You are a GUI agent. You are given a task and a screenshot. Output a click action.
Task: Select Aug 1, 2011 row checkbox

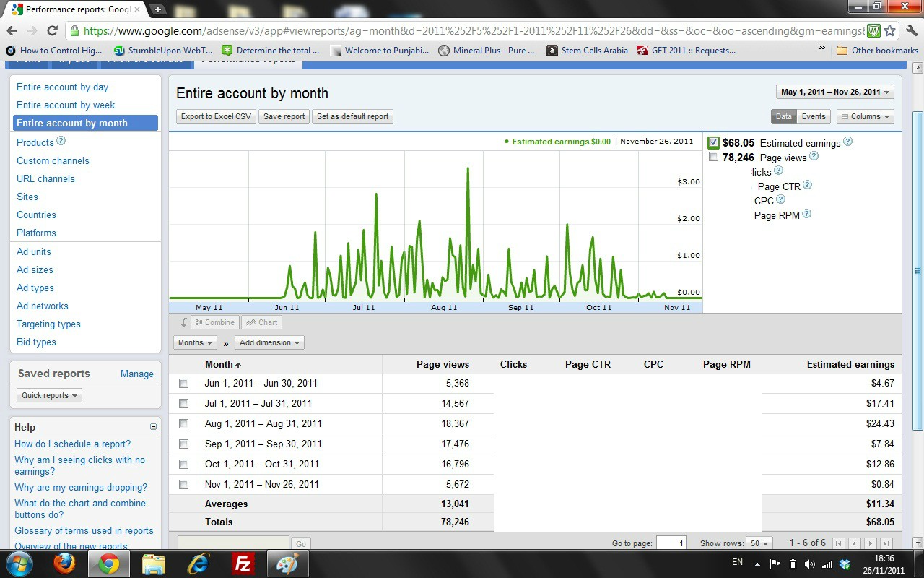183,424
